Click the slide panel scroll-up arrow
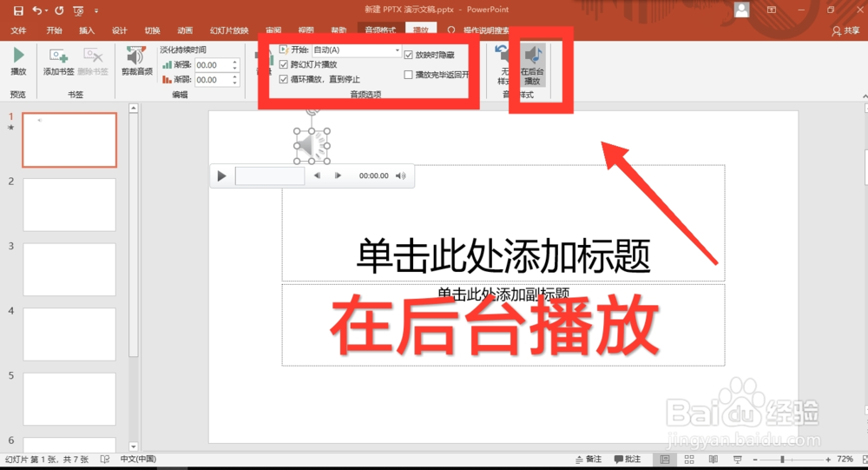The width and height of the screenshot is (868, 470). [x=134, y=108]
